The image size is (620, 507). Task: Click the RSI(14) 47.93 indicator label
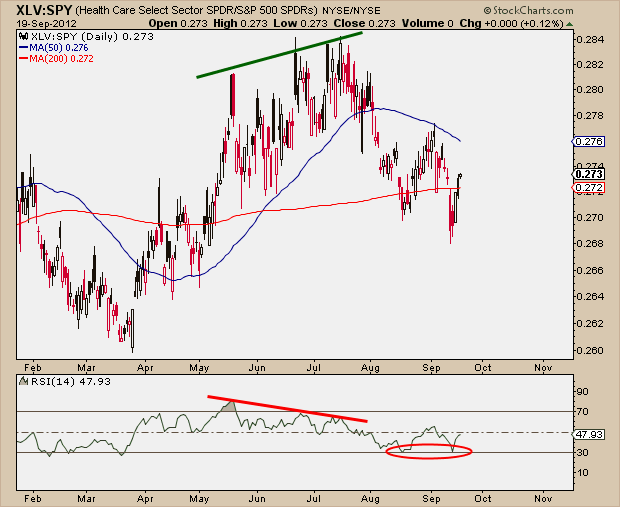pos(71,382)
